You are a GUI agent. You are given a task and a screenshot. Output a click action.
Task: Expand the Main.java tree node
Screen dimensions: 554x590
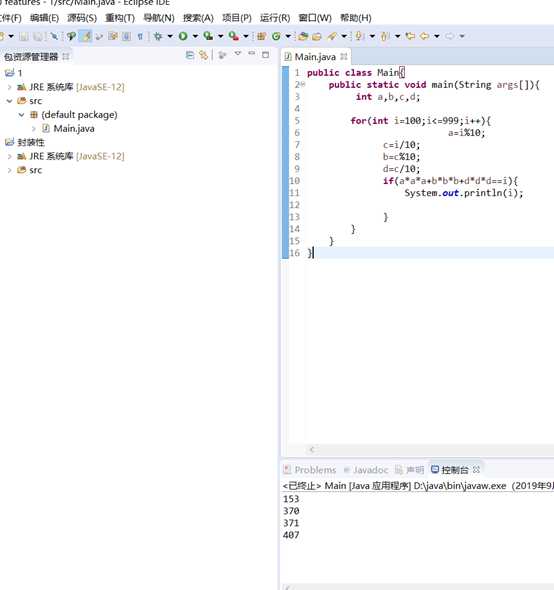(34, 129)
